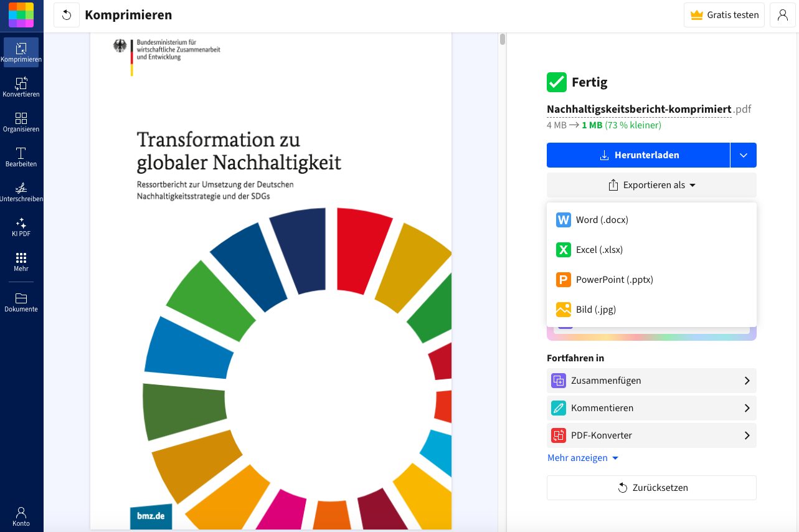Click the Excel file type icon

564,250
